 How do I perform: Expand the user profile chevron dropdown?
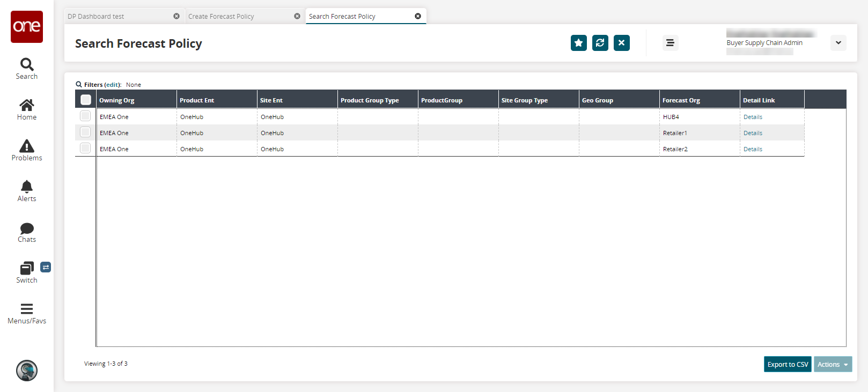pyautogui.click(x=838, y=43)
